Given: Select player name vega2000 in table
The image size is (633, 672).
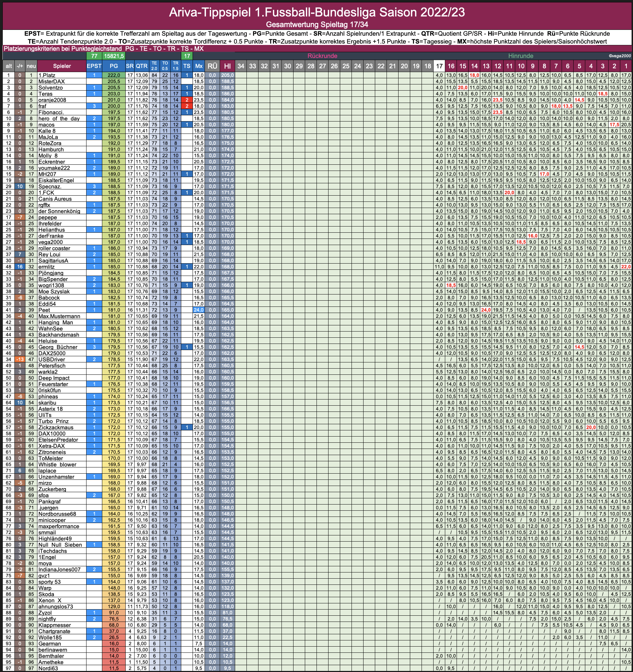Looking at the screenshot, I should 50,242.
